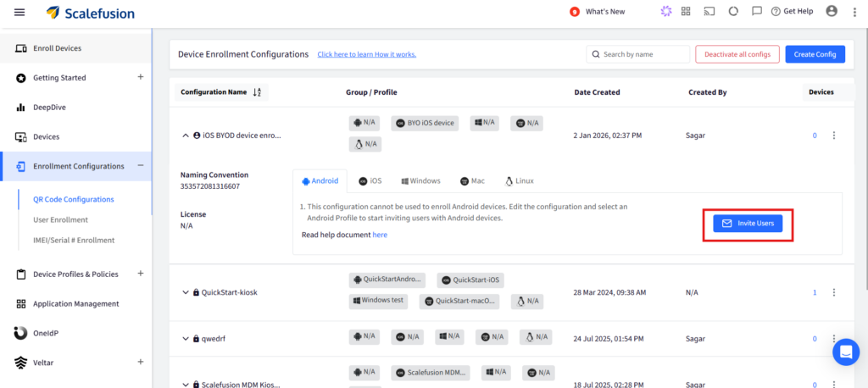Image resolution: width=868 pixels, height=388 pixels.
Task: Click the Scalefusion logo
Action: point(90,12)
